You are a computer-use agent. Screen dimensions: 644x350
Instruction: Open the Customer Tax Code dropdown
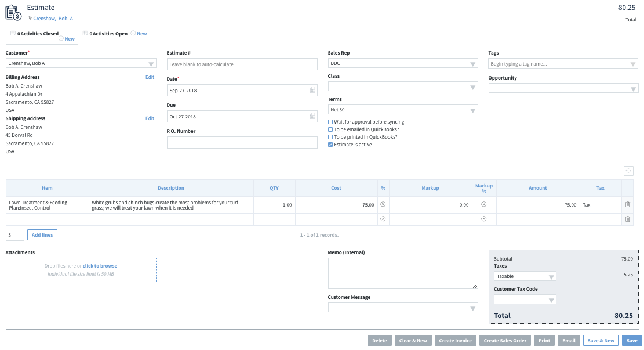(552, 299)
